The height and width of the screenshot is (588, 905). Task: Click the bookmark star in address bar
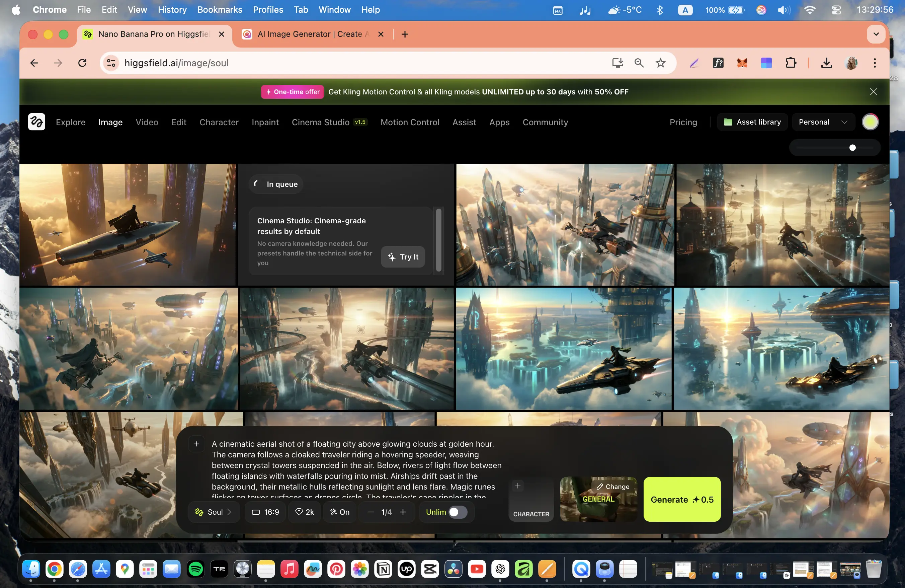click(x=660, y=63)
